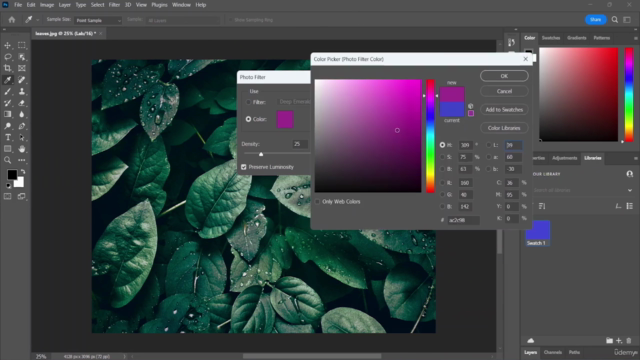Viewport: 640px width, 360px height.
Task: Select the Spot Healing Brush tool
Action: 22,80
